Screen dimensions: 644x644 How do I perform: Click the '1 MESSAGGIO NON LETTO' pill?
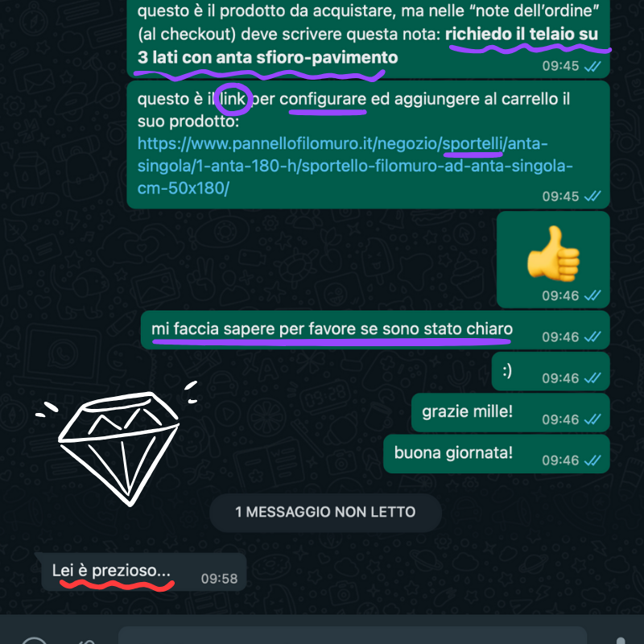pos(325,512)
